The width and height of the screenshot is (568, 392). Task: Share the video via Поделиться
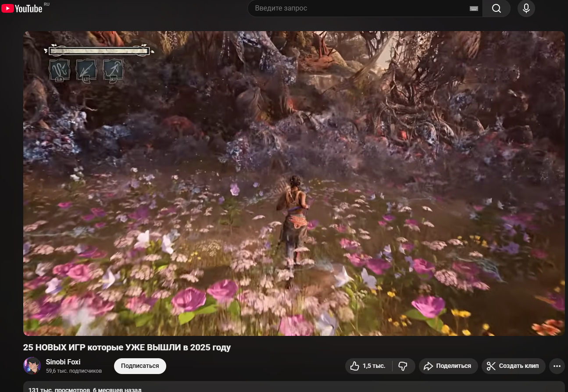(x=448, y=366)
